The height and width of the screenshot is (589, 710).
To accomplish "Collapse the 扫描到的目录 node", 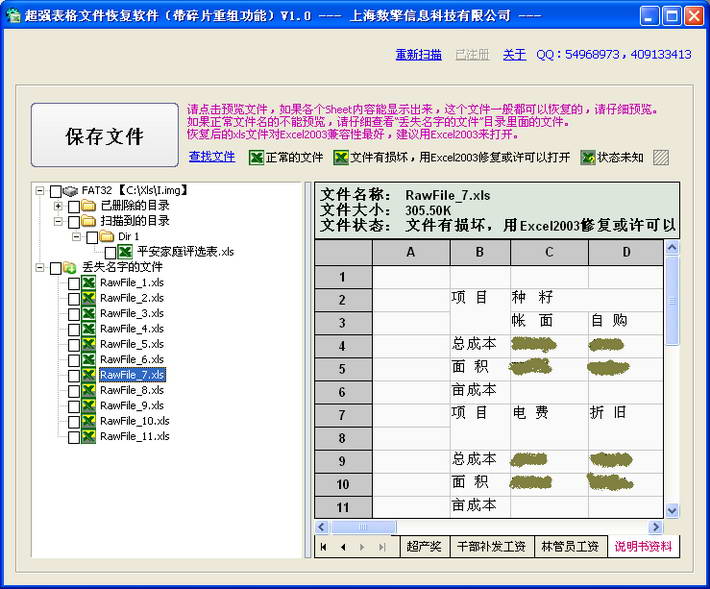I will [58, 221].
